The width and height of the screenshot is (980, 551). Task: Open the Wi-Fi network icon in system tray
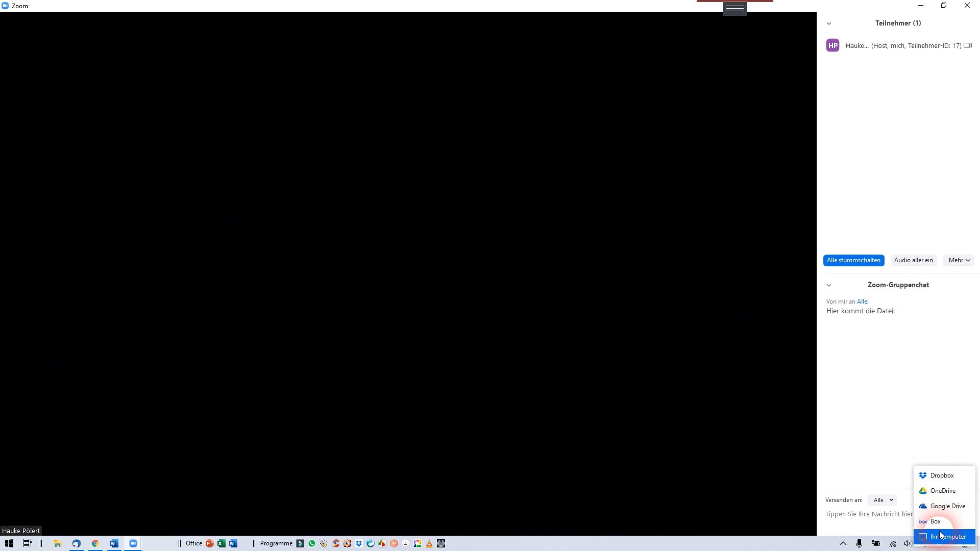click(892, 543)
